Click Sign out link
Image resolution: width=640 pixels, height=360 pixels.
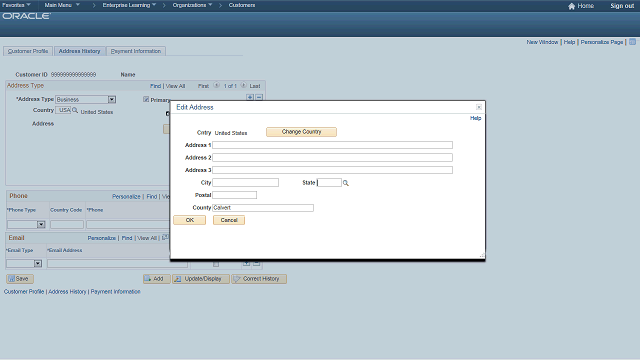pos(622,6)
